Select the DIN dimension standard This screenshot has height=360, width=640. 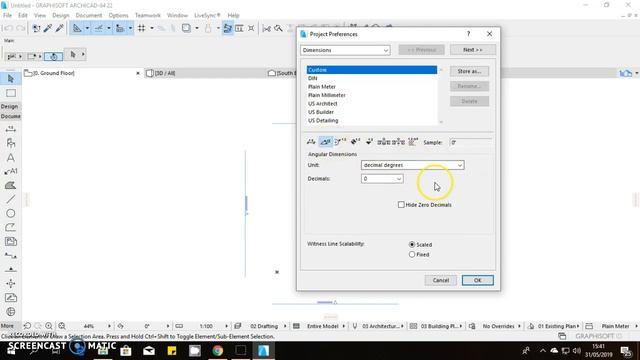click(x=372, y=78)
